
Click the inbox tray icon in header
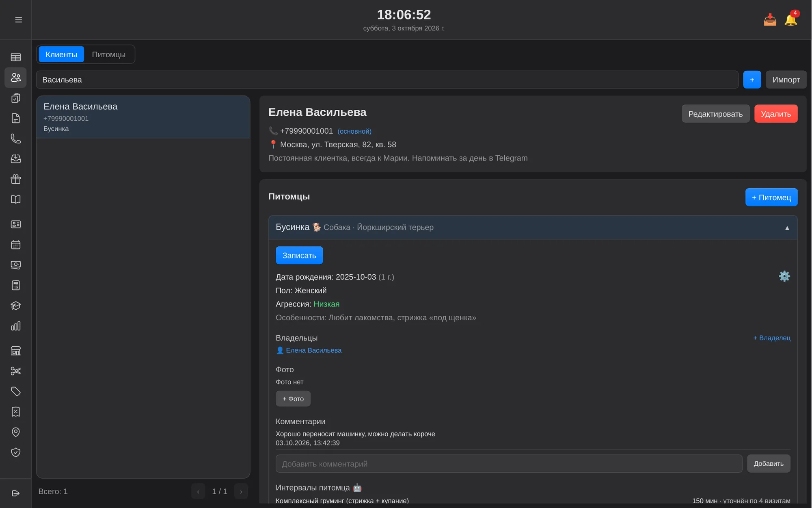[770, 20]
